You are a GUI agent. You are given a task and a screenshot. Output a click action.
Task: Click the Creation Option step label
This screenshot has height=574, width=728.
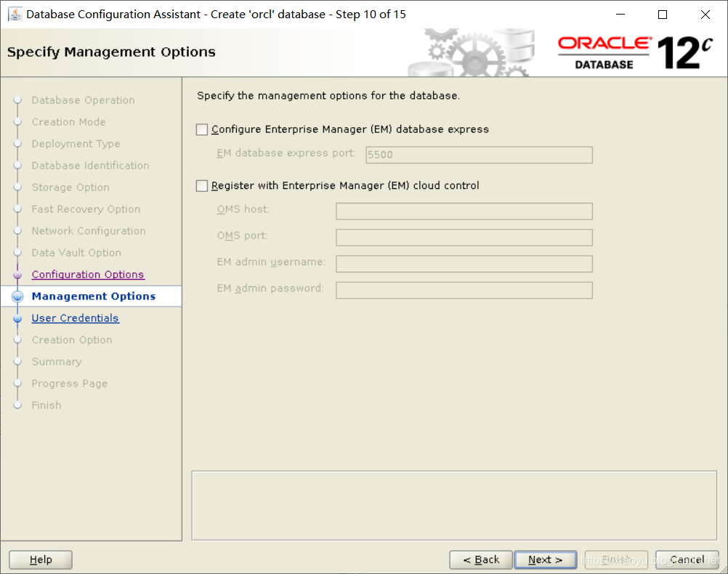72,340
